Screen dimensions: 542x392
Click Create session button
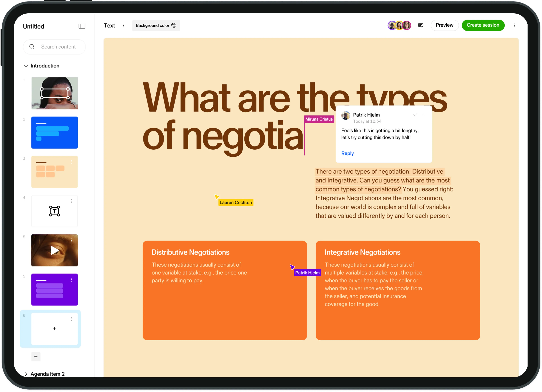click(483, 25)
